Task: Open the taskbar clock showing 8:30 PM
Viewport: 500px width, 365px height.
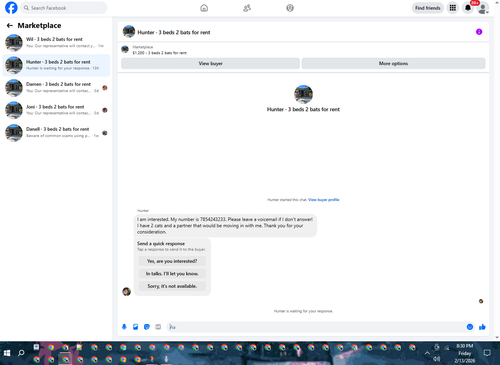Action: [465, 353]
